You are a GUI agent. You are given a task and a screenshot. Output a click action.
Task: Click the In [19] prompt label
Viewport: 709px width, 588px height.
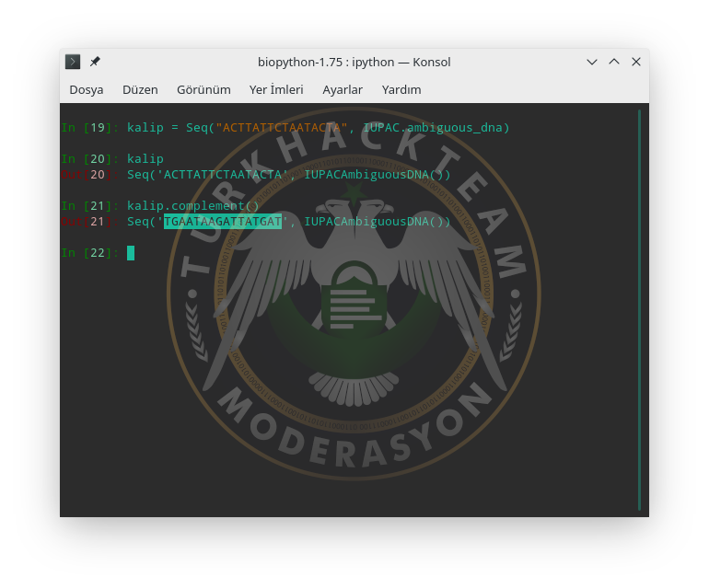[x=89, y=128]
